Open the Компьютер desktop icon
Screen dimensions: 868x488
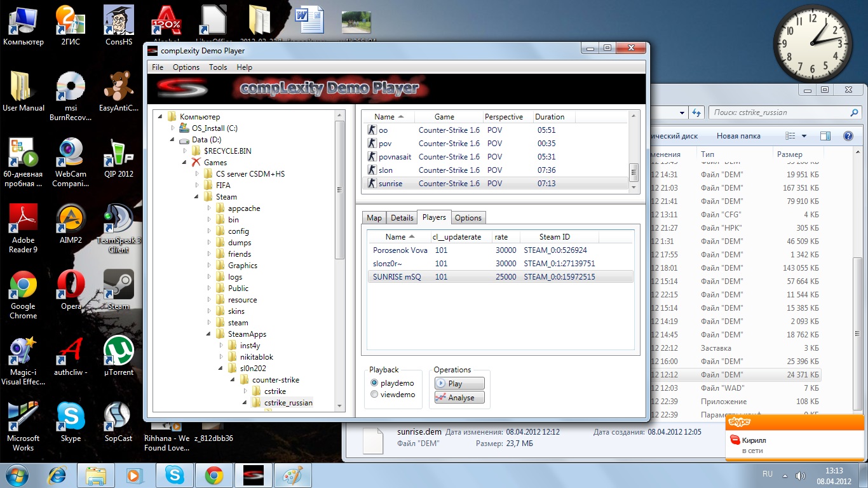(x=24, y=25)
